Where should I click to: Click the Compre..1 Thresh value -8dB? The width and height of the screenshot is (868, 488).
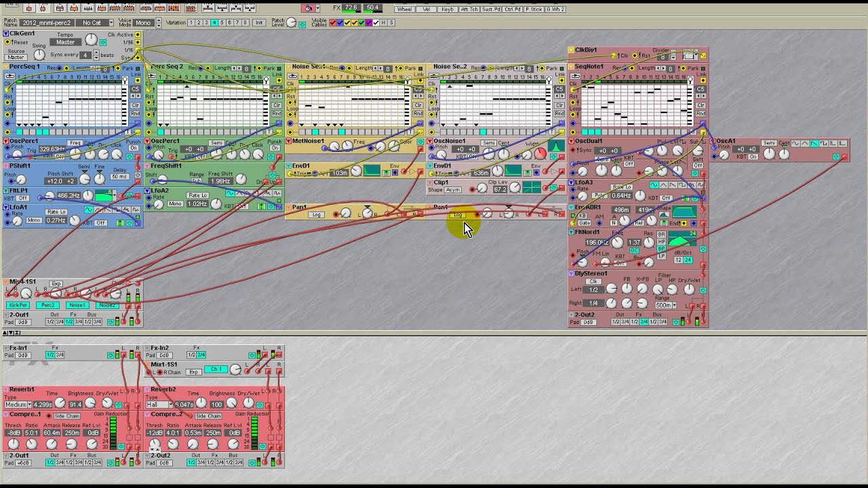[x=13, y=432]
